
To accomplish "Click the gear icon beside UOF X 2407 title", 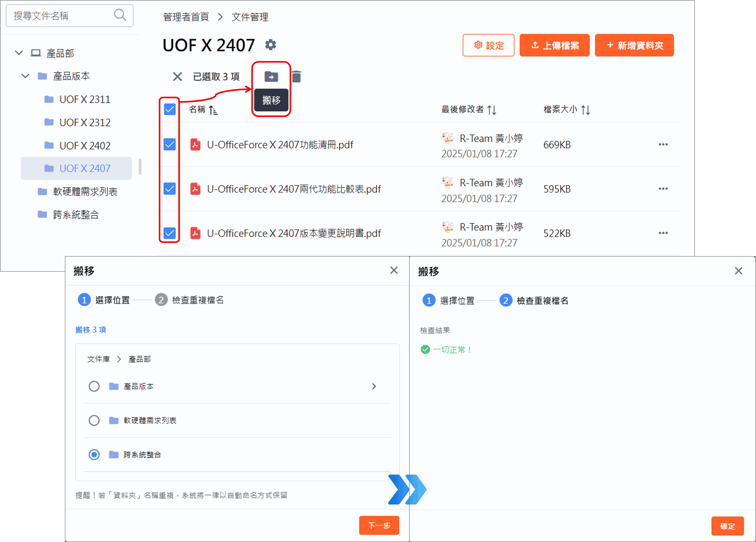I will pyautogui.click(x=270, y=45).
